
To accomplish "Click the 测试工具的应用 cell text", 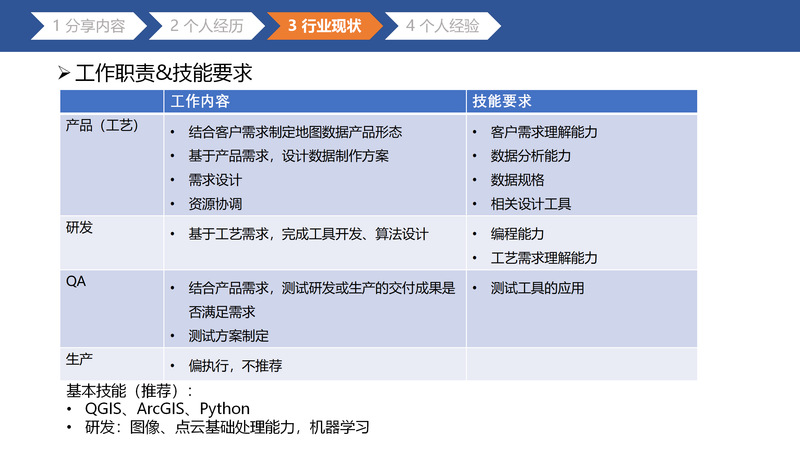I will (x=537, y=288).
